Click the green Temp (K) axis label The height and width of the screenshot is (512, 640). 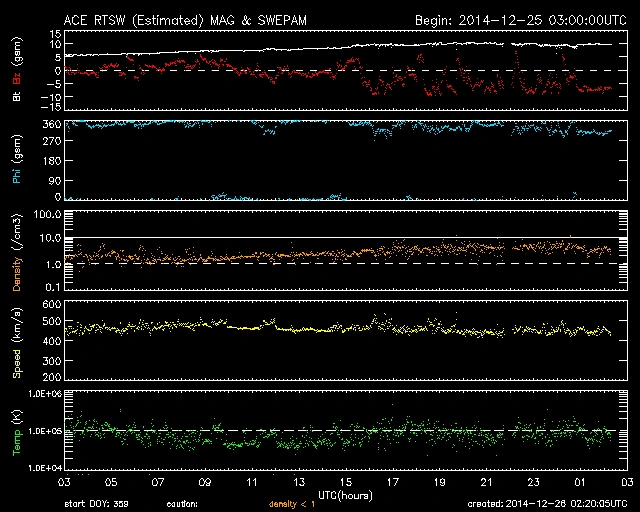[18, 428]
